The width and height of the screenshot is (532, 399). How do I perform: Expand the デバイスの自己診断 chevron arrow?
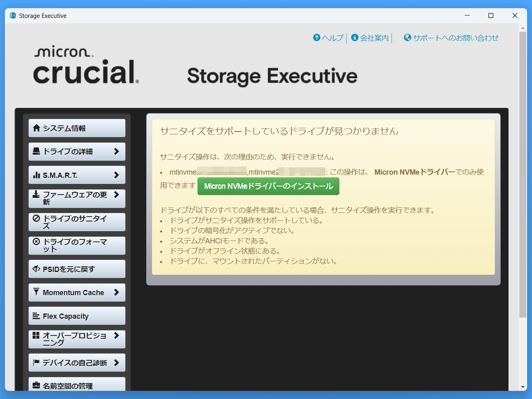click(117, 362)
